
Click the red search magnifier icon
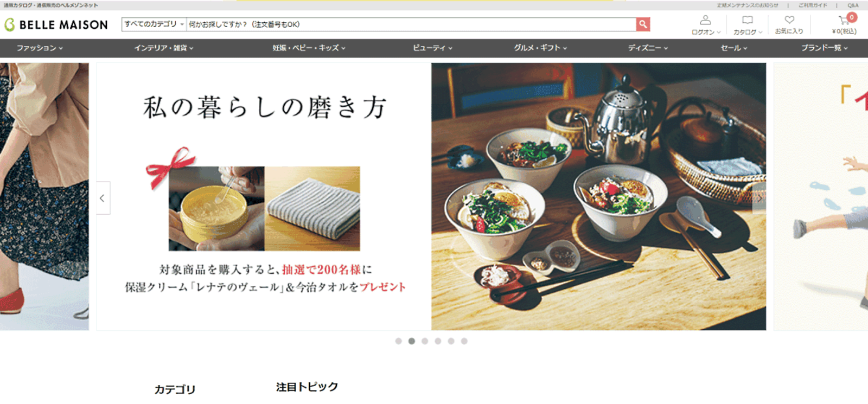643,24
